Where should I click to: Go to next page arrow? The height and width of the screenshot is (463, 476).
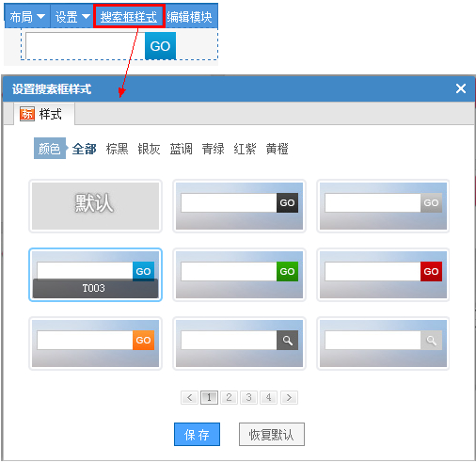289,397
